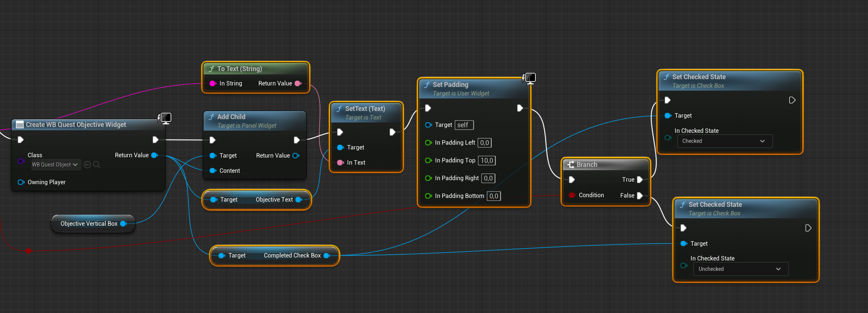Click the In Padding Top value 10,0
Image resolution: width=868 pixels, height=313 pixels.
tap(487, 161)
